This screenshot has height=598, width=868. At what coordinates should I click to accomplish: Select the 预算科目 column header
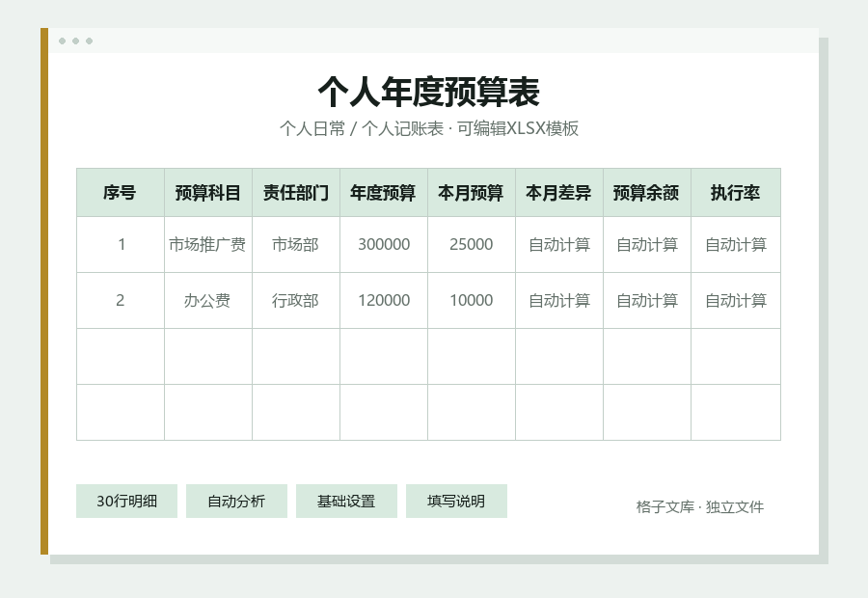point(208,193)
